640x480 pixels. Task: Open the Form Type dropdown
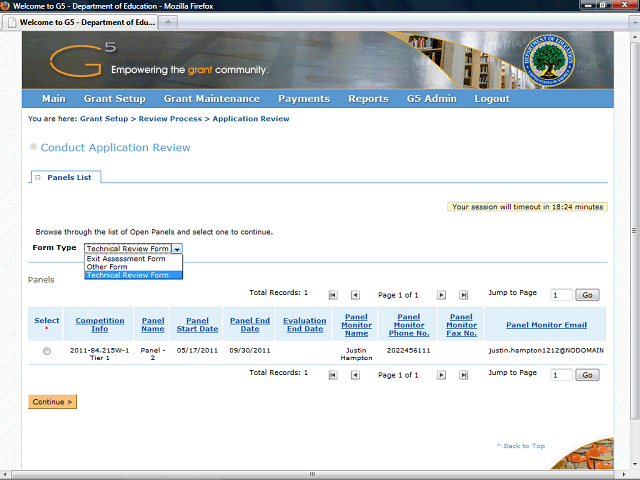tap(177, 248)
